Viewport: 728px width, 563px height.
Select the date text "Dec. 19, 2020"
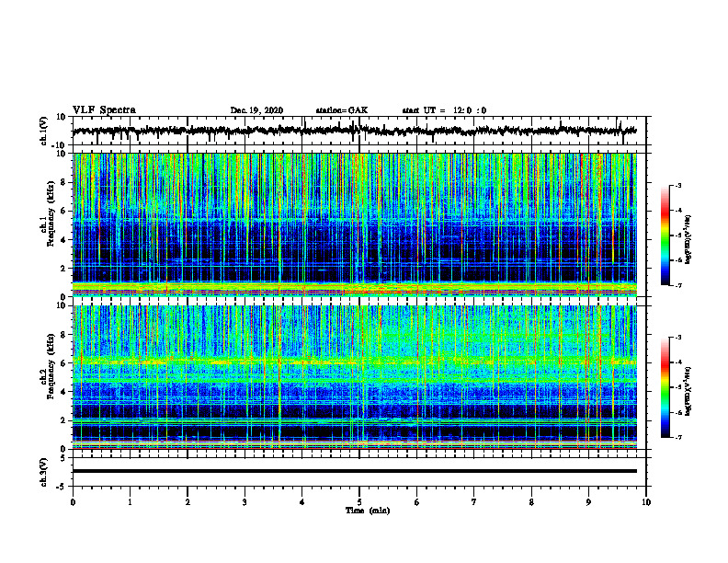(x=256, y=110)
